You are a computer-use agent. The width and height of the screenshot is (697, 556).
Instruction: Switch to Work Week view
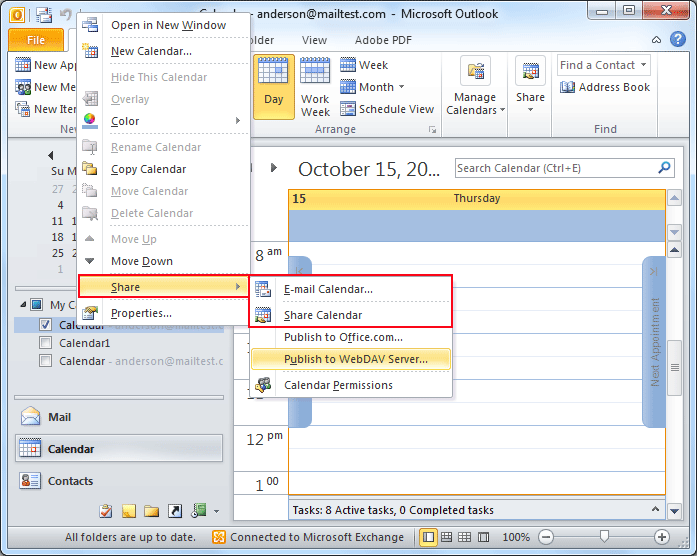315,87
